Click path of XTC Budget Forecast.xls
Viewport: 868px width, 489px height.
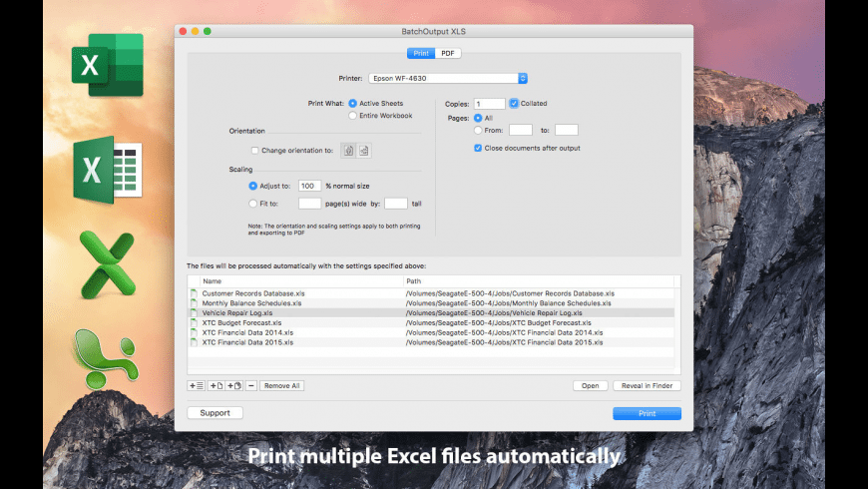point(498,323)
